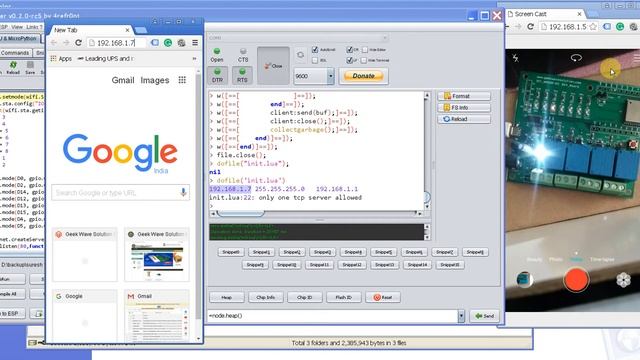Viewport: 640px width, 360px height.
Task: Toggle the RTS button
Action: (x=242, y=76)
